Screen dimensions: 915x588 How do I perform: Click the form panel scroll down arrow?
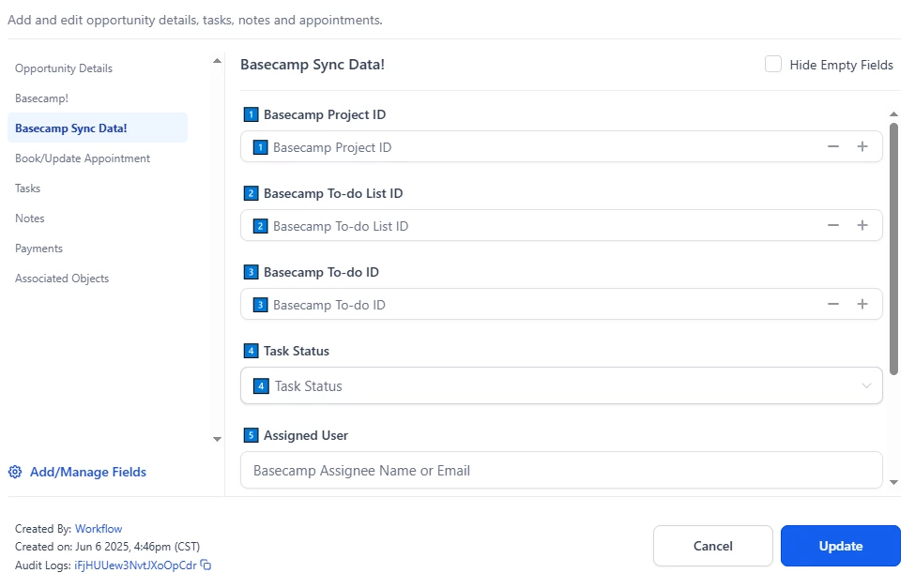(894, 482)
